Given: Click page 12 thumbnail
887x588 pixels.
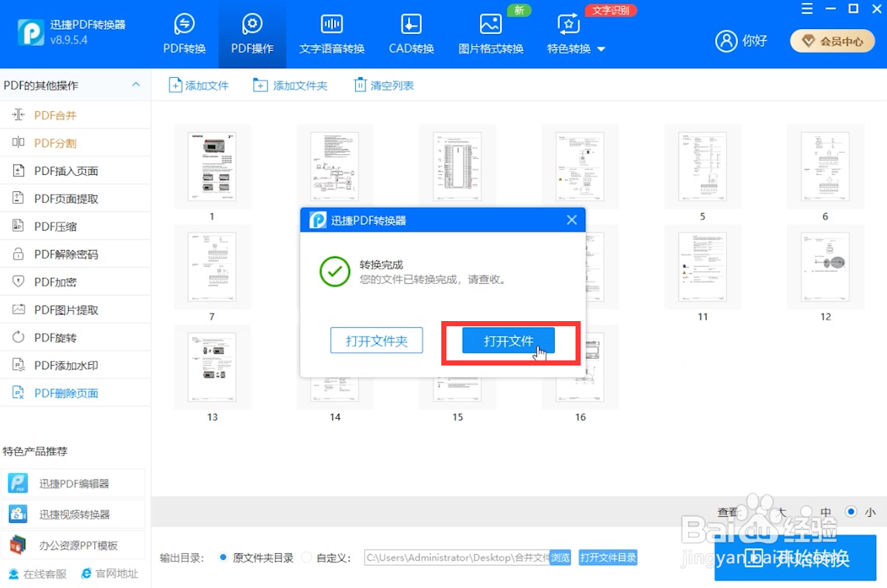Looking at the screenshot, I should tap(825, 266).
